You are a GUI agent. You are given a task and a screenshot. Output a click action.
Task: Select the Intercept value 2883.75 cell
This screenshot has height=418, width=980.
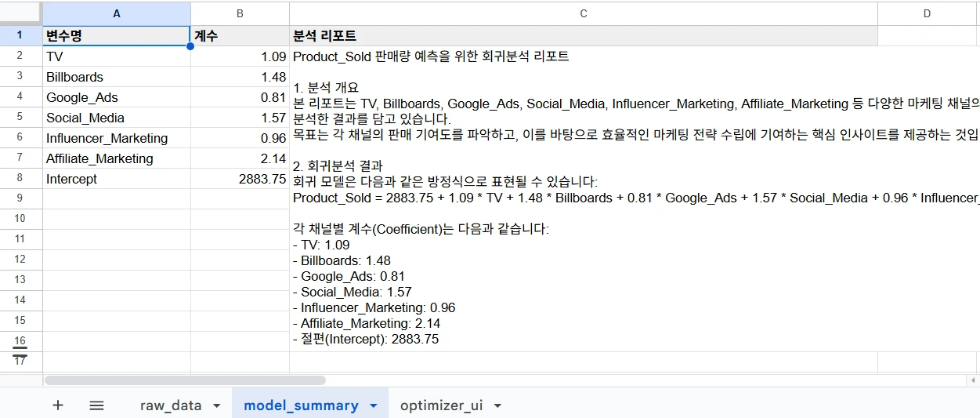pyautogui.click(x=240, y=179)
